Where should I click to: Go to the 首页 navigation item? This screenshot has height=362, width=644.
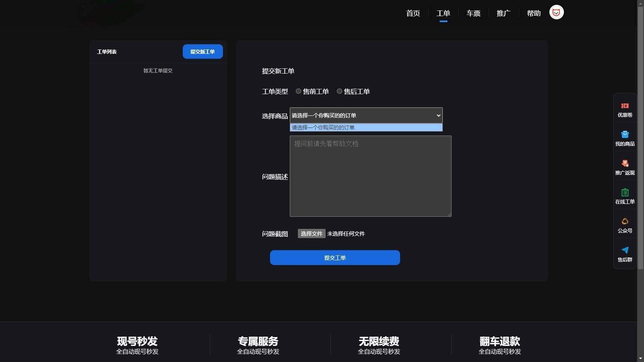pyautogui.click(x=413, y=13)
